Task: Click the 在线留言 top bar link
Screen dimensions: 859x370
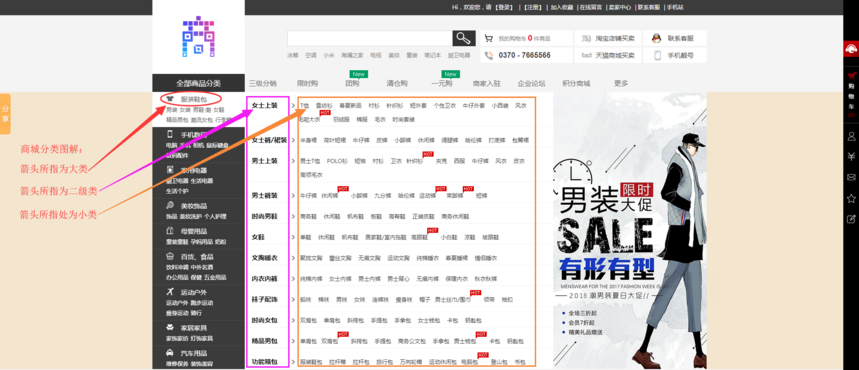Action: 591,7
